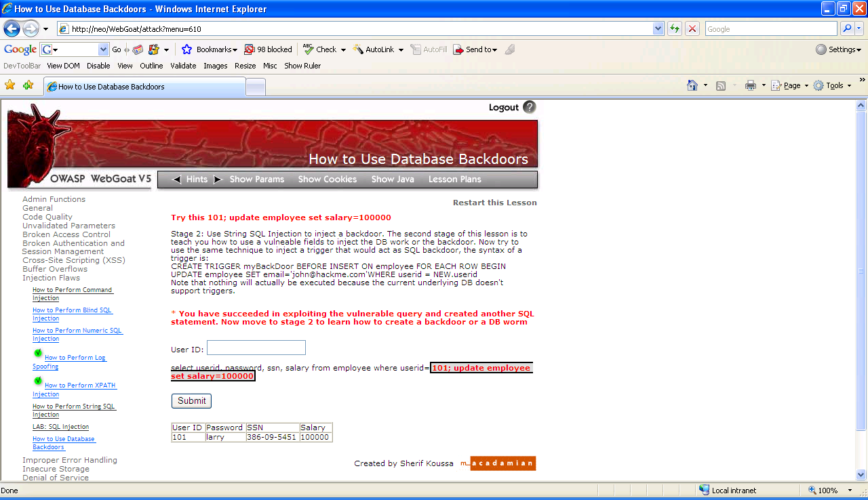
Task: Click the Home page icon
Action: point(692,85)
